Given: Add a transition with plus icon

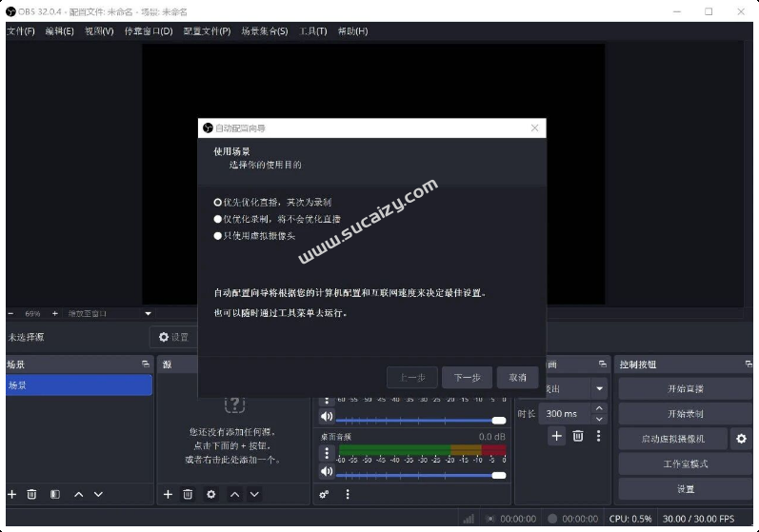Looking at the screenshot, I should [x=557, y=436].
